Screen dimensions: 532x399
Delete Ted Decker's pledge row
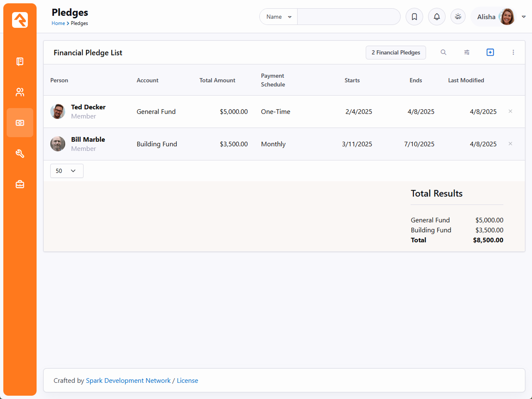510,111
